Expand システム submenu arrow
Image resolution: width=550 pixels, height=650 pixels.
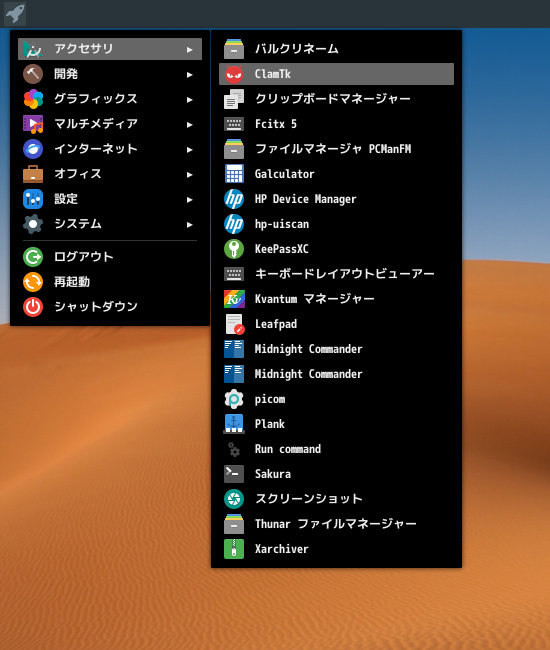tap(189, 224)
